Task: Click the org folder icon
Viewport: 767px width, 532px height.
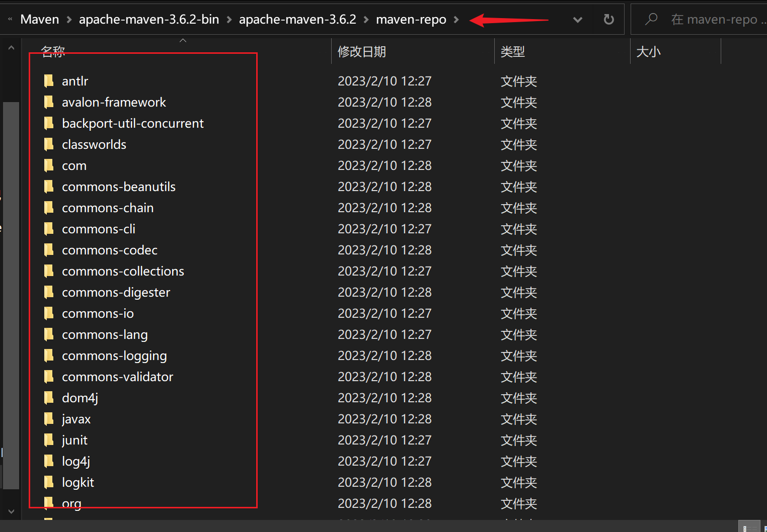Action: tap(49, 503)
